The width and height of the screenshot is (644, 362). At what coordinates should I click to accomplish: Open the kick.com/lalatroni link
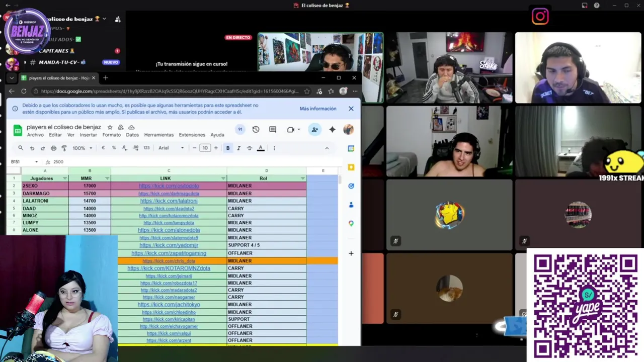point(169,201)
